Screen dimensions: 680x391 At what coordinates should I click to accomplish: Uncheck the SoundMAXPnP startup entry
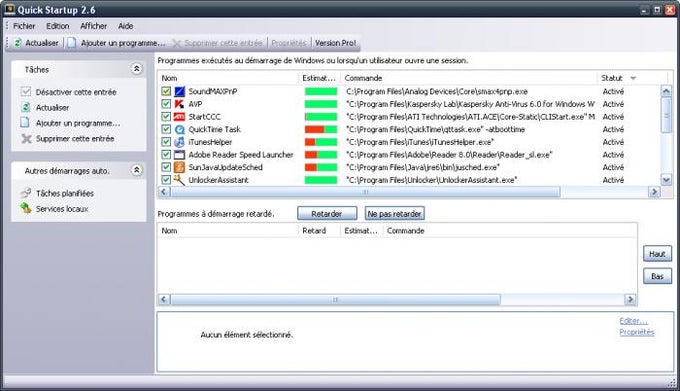166,91
